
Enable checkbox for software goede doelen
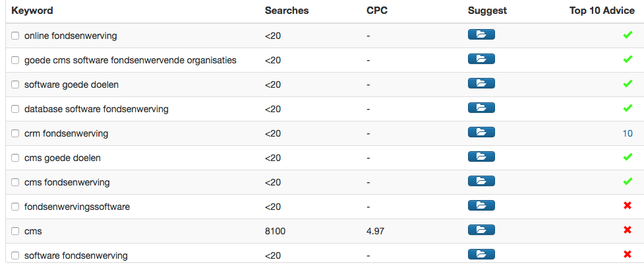click(x=15, y=85)
